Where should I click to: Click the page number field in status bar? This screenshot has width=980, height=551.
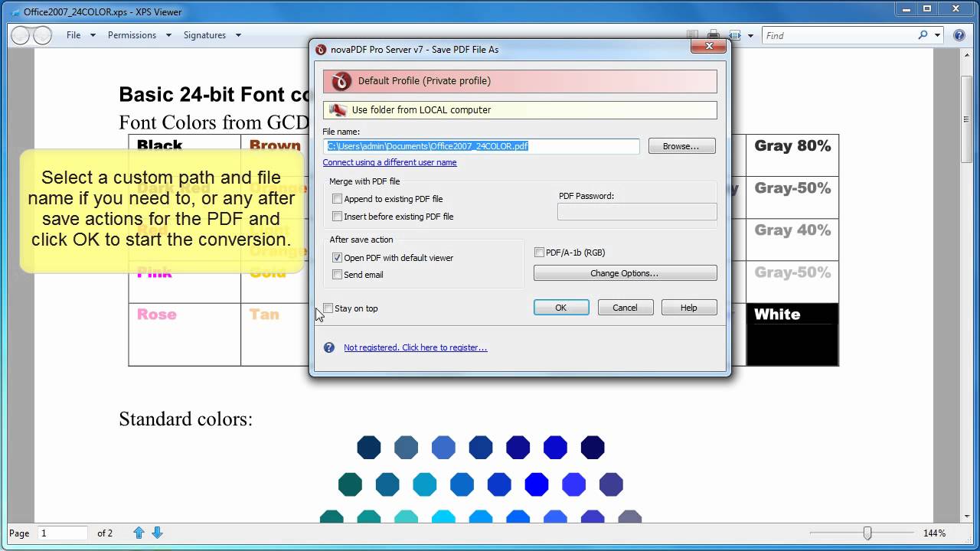point(62,533)
